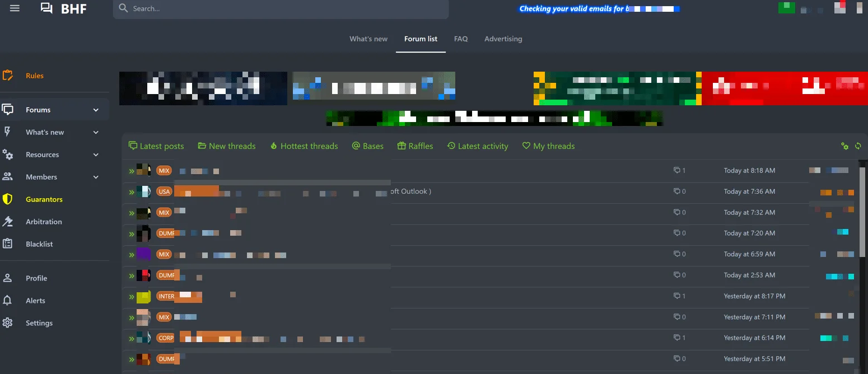Click the yellow avatar on INTER row

click(144, 296)
